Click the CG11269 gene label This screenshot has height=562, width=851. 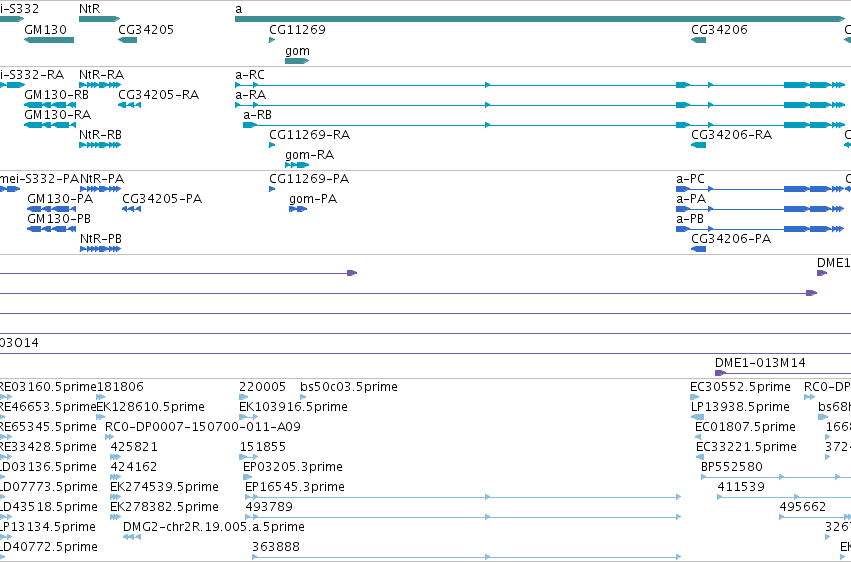pos(297,30)
